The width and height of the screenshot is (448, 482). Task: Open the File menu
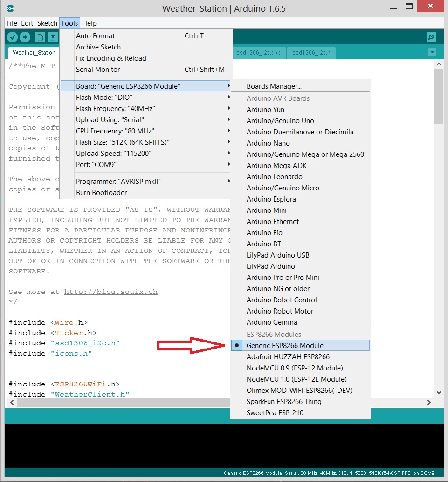pos(12,23)
